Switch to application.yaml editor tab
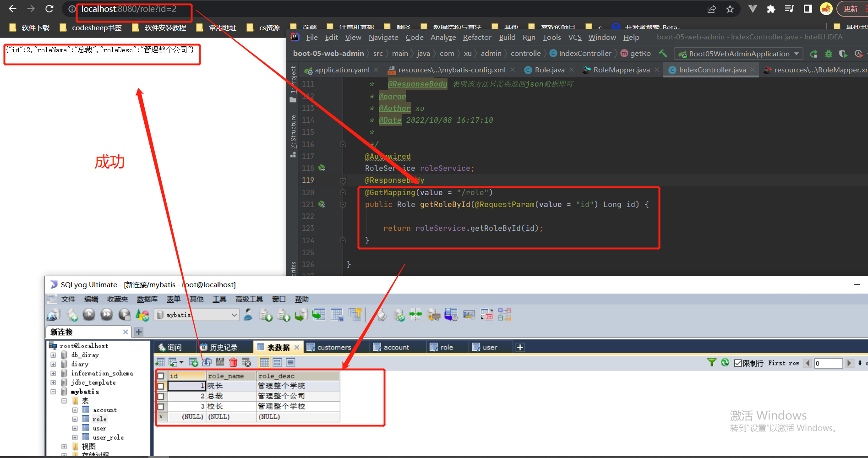Screen dimensions: 868x458 (342, 70)
